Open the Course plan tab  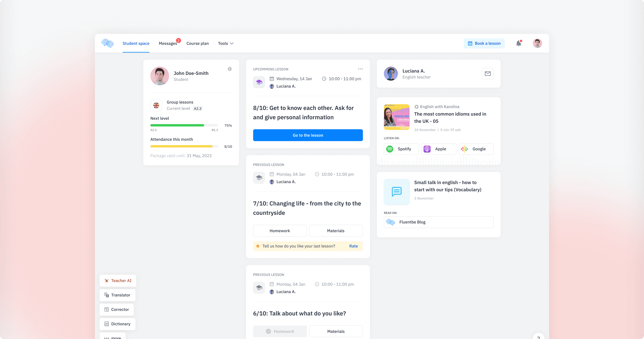click(x=197, y=43)
